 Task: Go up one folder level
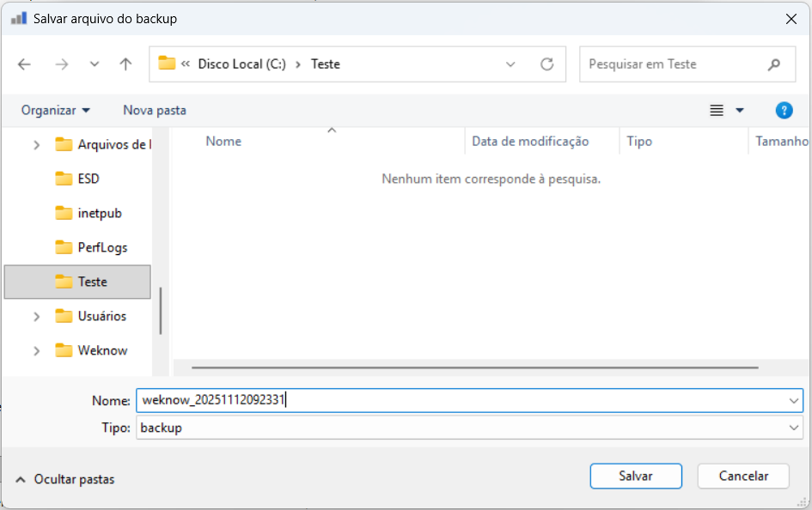pyautogui.click(x=125, y=64)
